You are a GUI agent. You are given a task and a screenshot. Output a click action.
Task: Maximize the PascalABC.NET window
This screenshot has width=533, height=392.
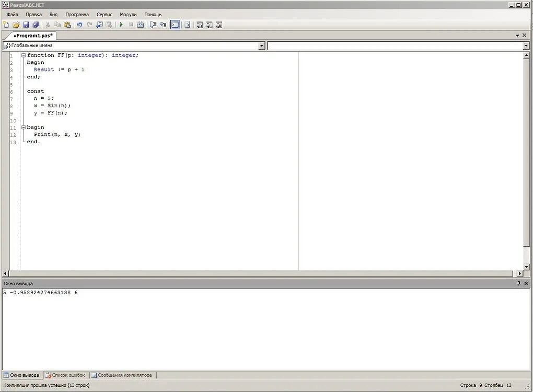point(518,5)
